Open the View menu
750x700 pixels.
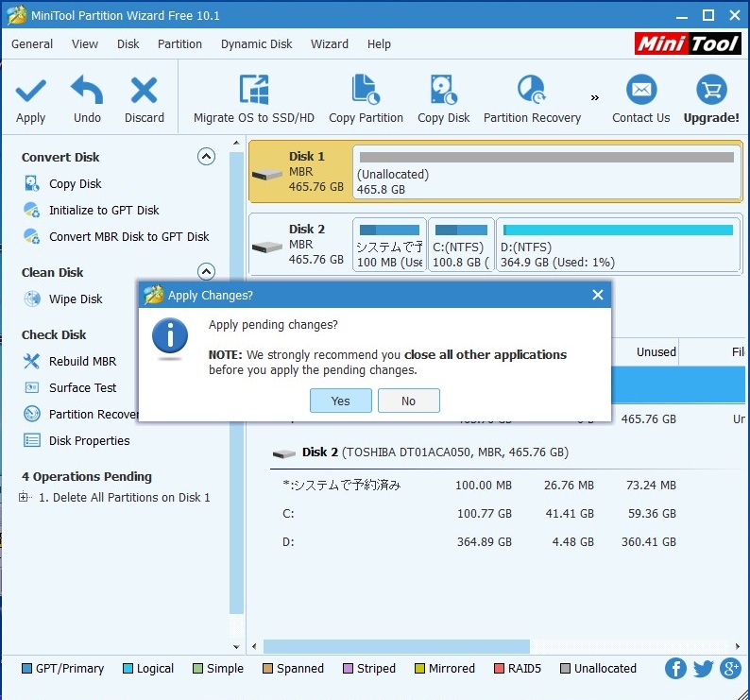pyautogui.click(x=85, y=44)
